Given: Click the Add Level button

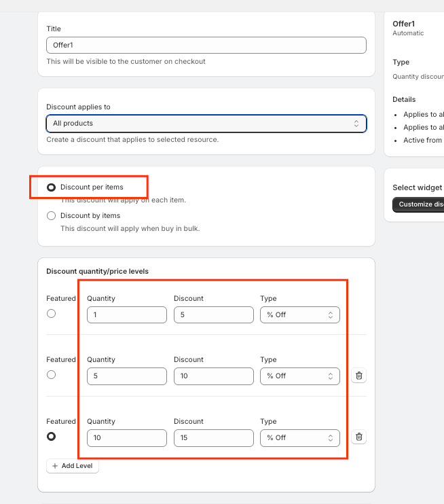Looking at the screenshot, I should pyautogui.click(x=73, y=466).
